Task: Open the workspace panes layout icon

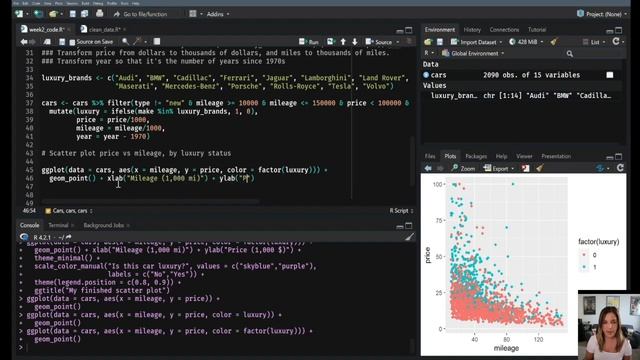Action: [x=193, y=14]
